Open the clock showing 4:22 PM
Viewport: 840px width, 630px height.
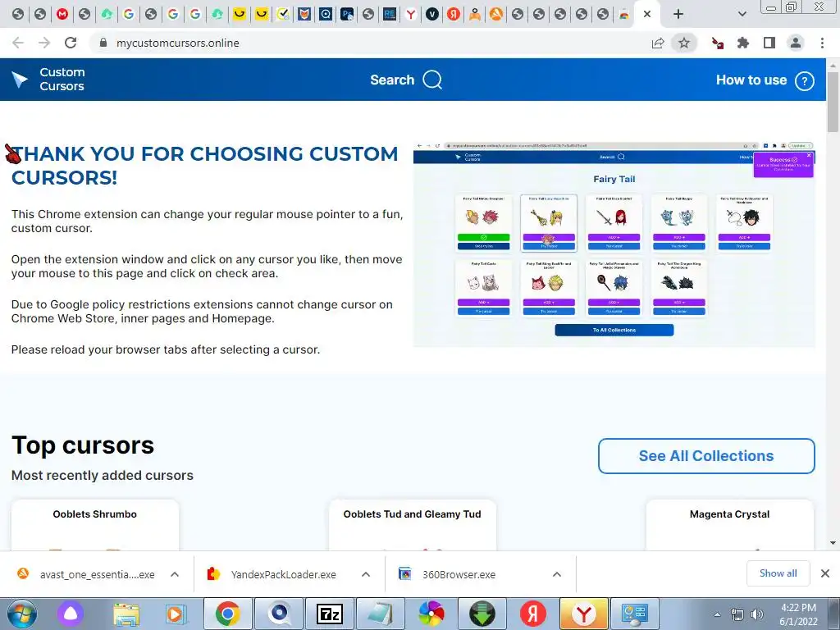(798, 614)
